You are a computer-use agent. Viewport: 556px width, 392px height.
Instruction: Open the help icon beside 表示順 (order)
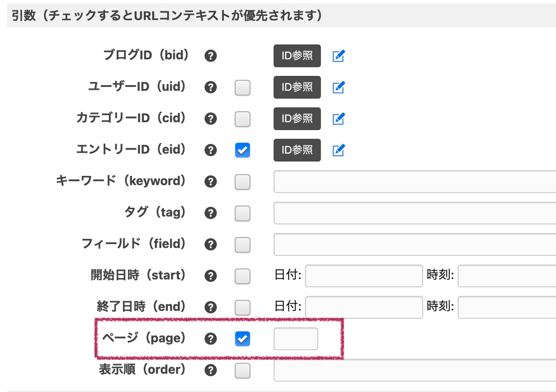[x=210, y=370]
